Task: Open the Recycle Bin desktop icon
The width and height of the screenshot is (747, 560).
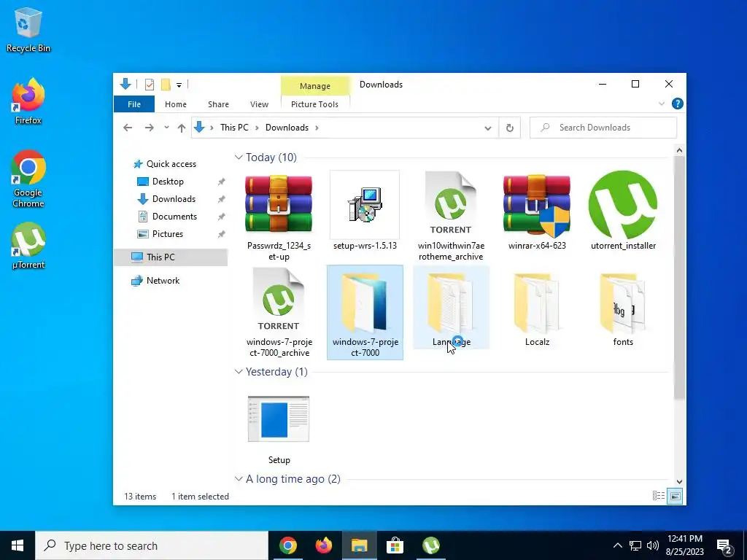Action: point(28,29)
